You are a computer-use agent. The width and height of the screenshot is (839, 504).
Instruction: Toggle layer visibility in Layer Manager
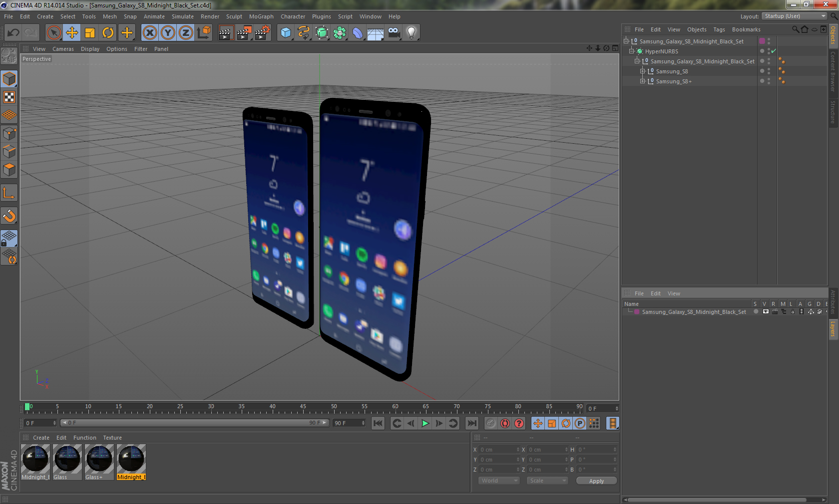click(x=766, y=311)
